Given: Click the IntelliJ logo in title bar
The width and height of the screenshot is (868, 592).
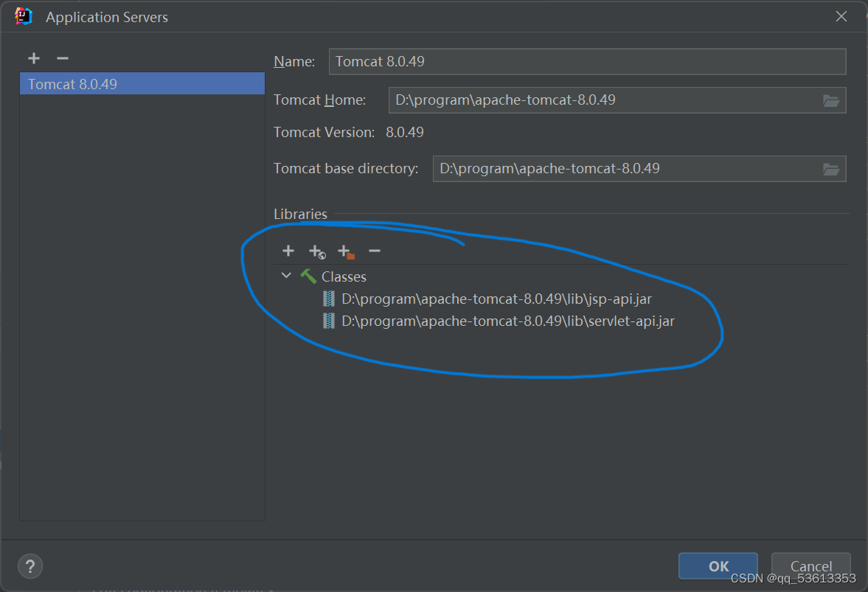Looking at the screenshot, I should click(x=24, y=17).
